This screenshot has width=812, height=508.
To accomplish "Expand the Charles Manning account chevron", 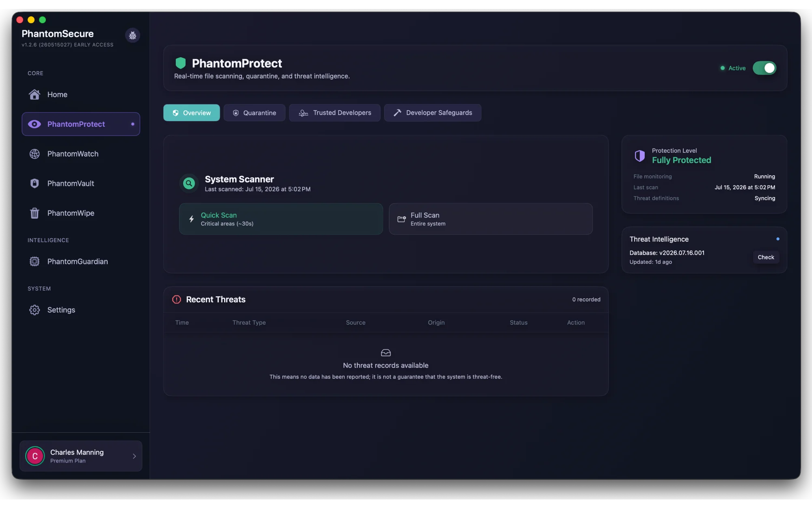I will (x=134, y=456).
